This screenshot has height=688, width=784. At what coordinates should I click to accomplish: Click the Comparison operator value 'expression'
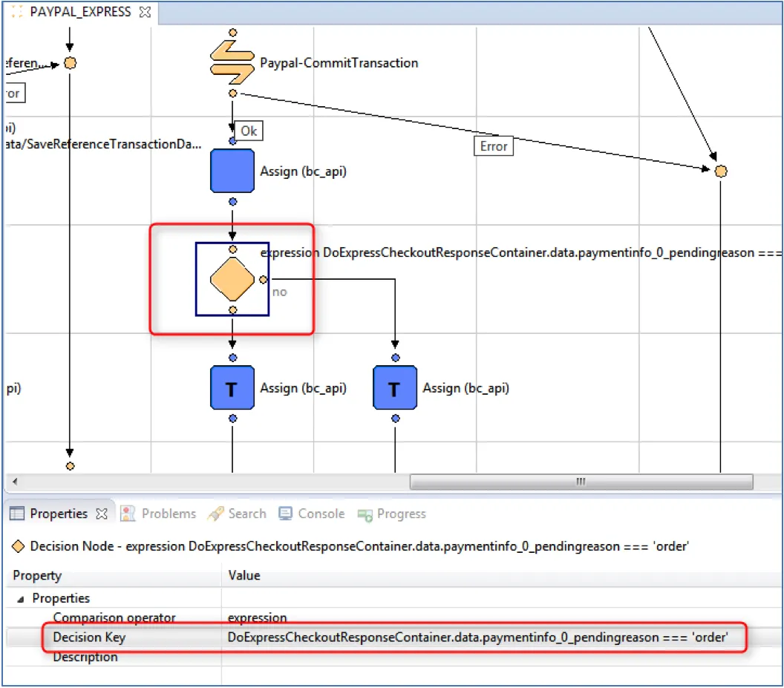[257, 618]
